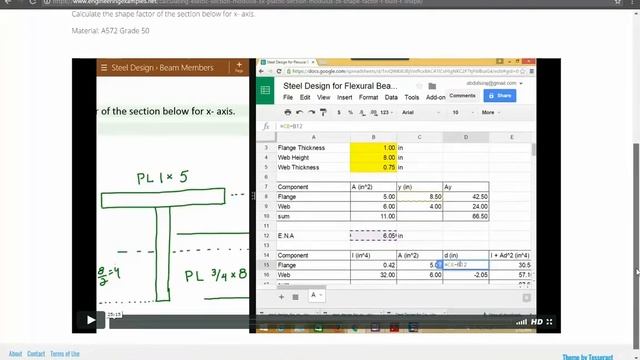The image size is (640, 360).
Task: Click the sum area cell 11.00
Action: (373, 216)
